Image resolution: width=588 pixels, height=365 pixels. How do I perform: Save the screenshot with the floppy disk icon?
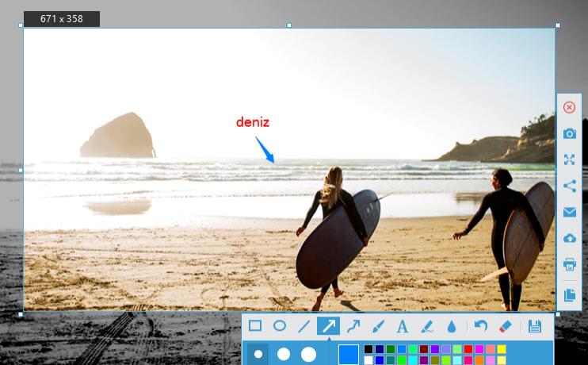[534, 325]
